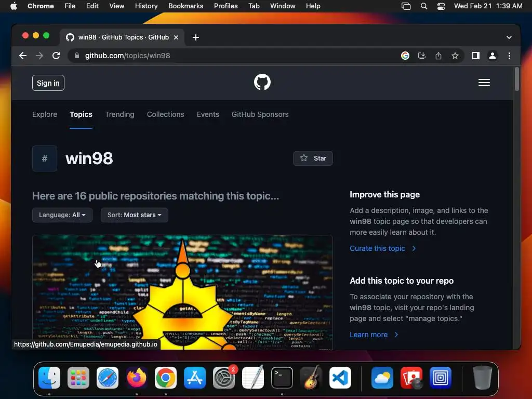Open the Bookmarks menu
Image resolution: width=532 pixels, height=399 pixels.
[x=185, y=6]
